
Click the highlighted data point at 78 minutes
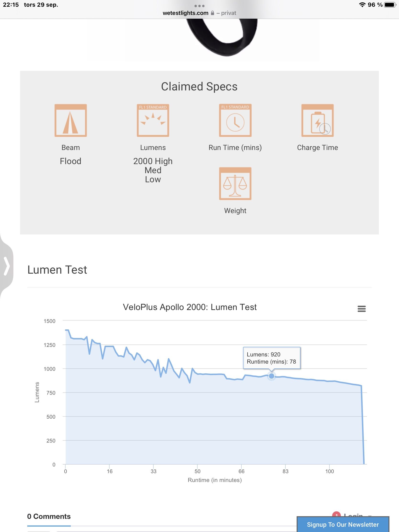(x=271, y=376)
